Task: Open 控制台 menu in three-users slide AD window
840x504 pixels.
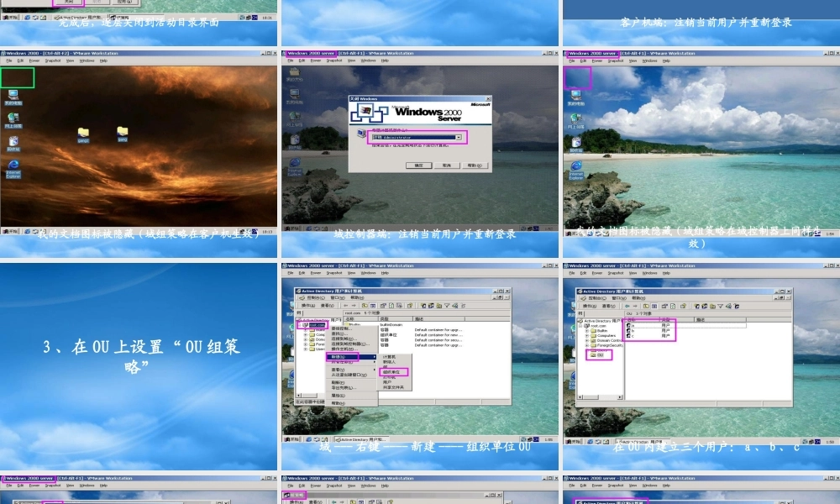Action: (x=597, y=298)
